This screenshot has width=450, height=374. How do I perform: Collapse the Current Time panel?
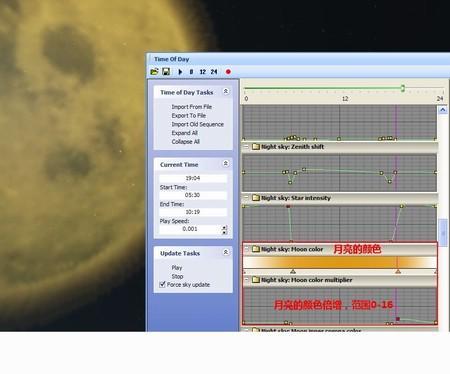coord(226,163)
